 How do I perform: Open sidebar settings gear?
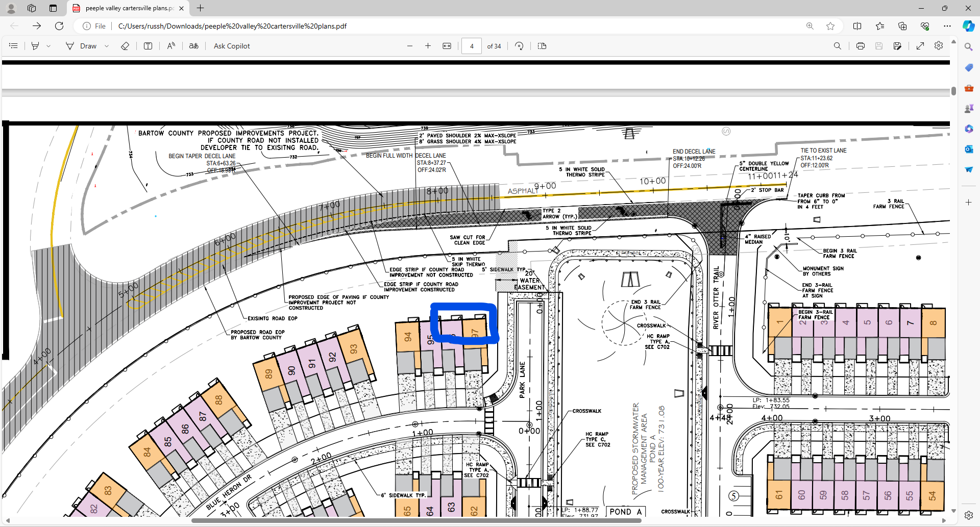click(969, 515)
